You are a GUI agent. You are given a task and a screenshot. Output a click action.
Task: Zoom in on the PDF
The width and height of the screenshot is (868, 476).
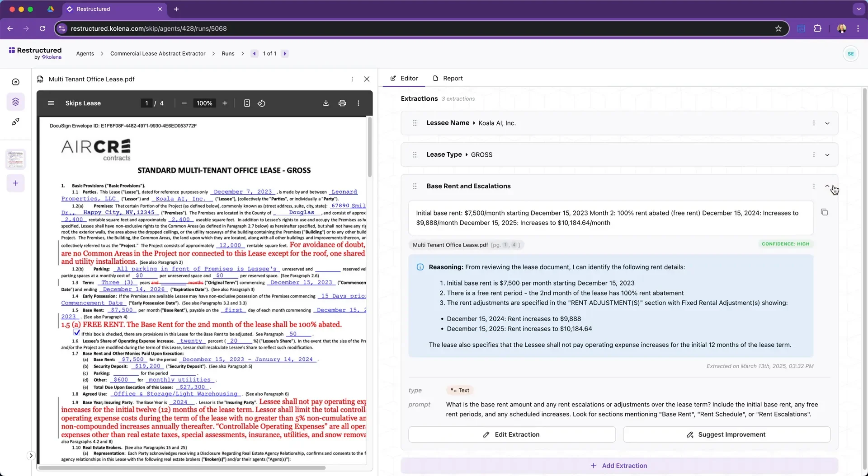point(225,103)
